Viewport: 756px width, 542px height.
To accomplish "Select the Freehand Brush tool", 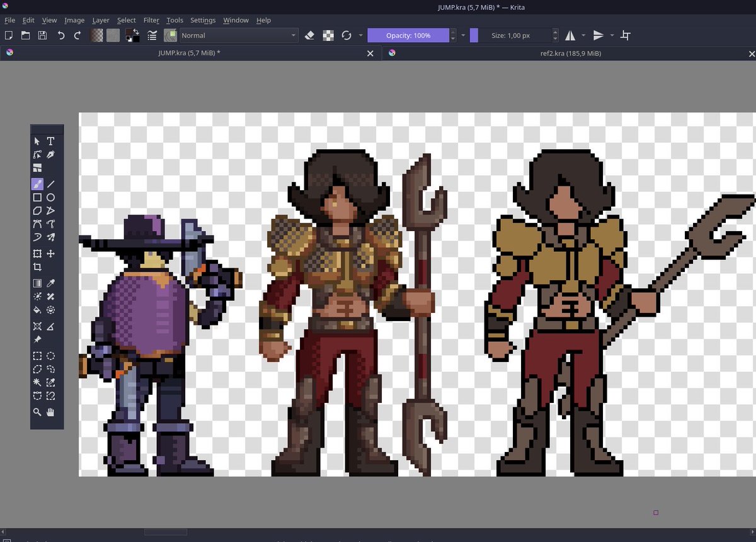I will pyautogui.click(x=37, y=184).
